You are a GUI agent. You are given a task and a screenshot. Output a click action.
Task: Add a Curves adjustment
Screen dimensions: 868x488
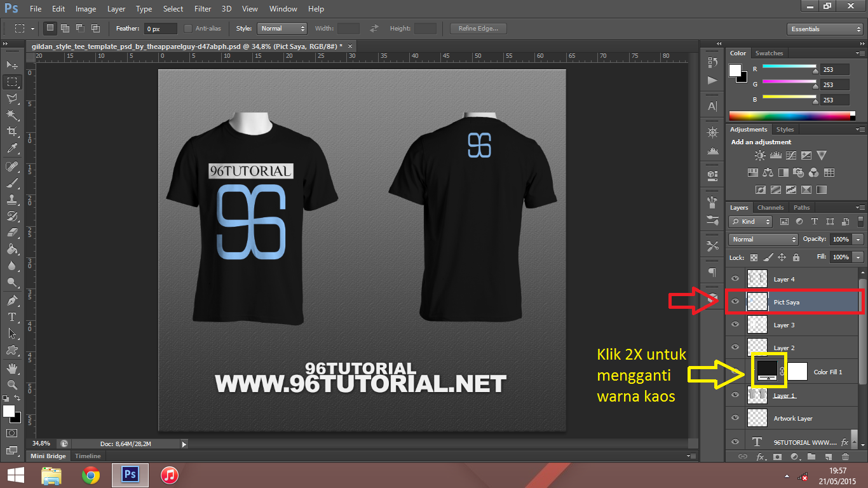[x=791, y=155]
